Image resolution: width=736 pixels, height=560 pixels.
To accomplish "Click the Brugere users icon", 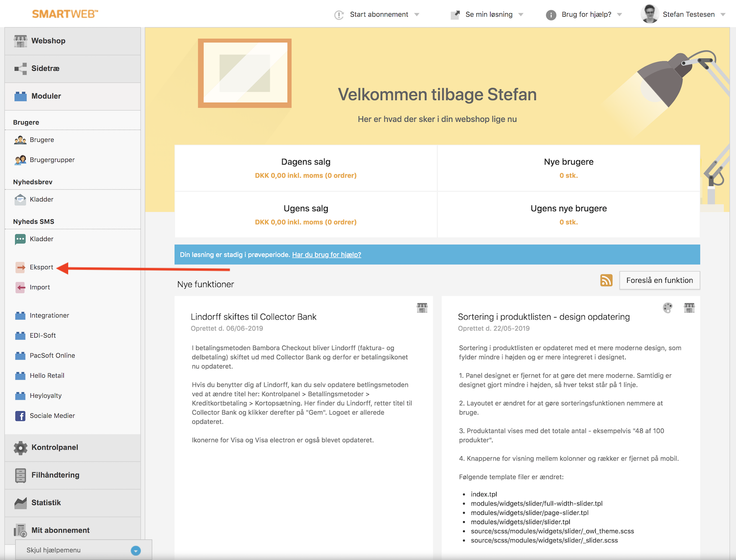I will 20,139.
